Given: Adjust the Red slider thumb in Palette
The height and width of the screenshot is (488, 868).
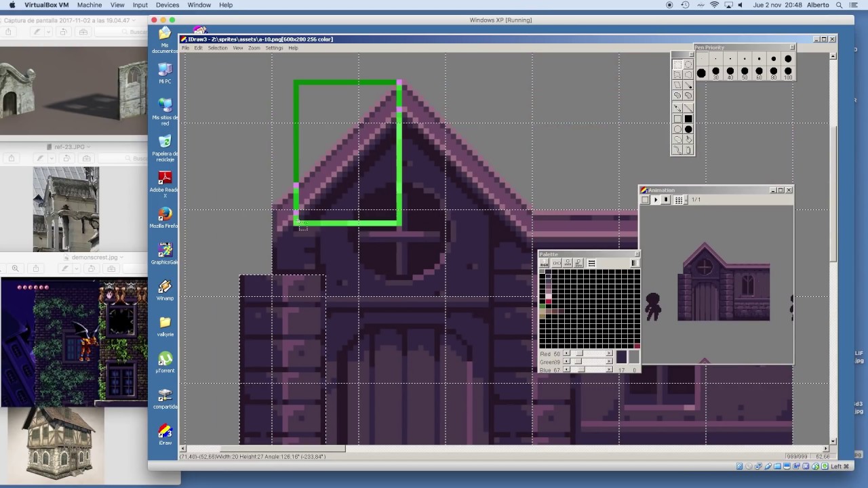Looking at the screenshot, I should (x=579, y=353).
